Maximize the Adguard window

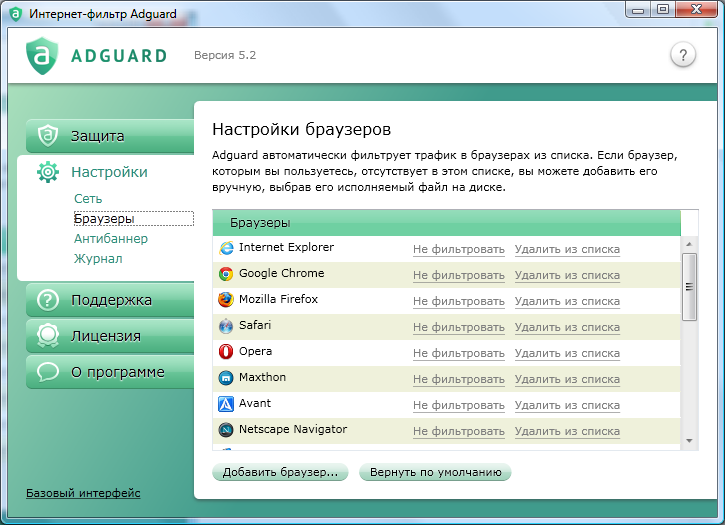pos(663,10)
